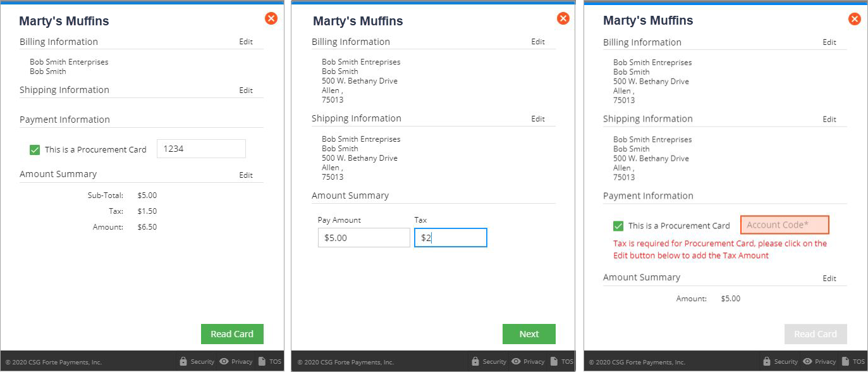Click the Amount $5.00 value in right panel

pos(730,299)
